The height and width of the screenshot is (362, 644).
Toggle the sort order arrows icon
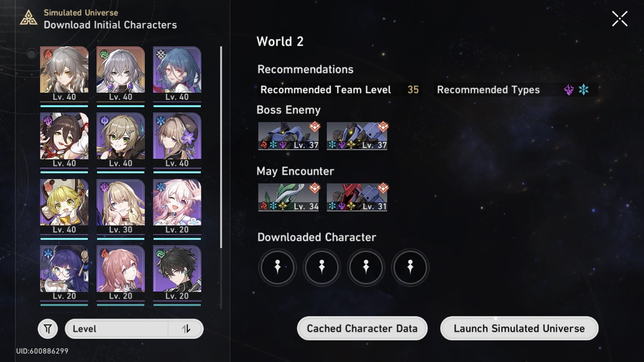(186, 329)
